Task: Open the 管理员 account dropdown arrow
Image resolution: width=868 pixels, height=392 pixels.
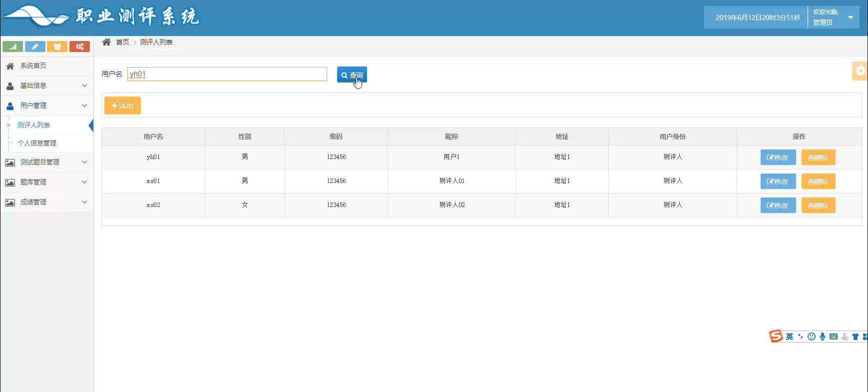Action: click(x=851, y=17)
